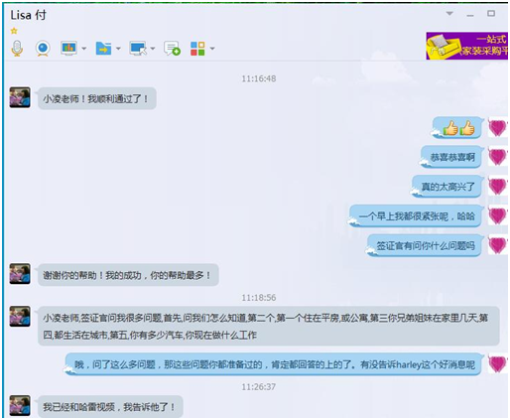Click the message 签证官有问你什么问题吗
Screen dimensions: 510x420
pyautogui.click(x=425, y=245)
